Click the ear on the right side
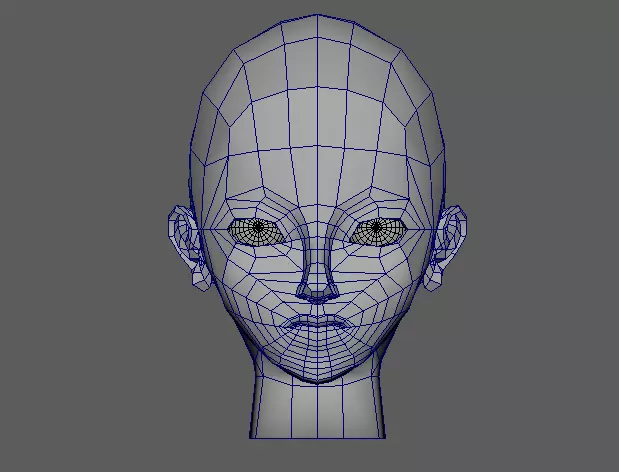The image size is (619, 472). [x=446, y=248]
